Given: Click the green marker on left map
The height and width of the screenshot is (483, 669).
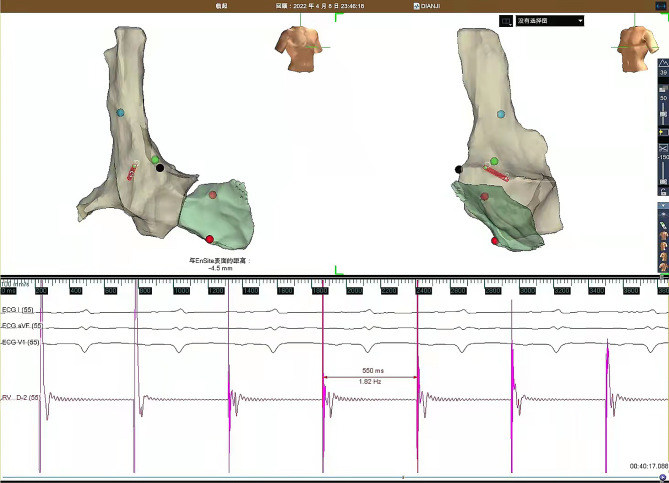Looking at the screenshot, I should (155, 160).
